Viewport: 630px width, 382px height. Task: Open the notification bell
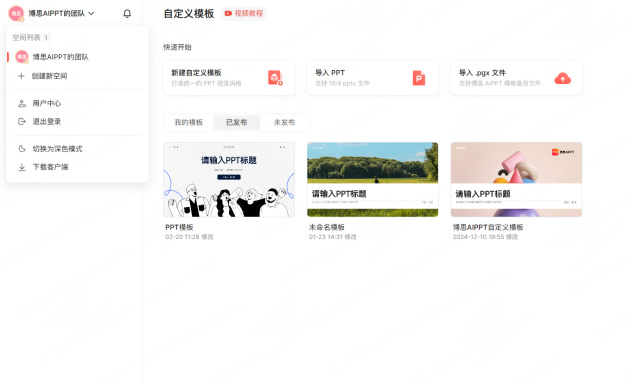127,14
